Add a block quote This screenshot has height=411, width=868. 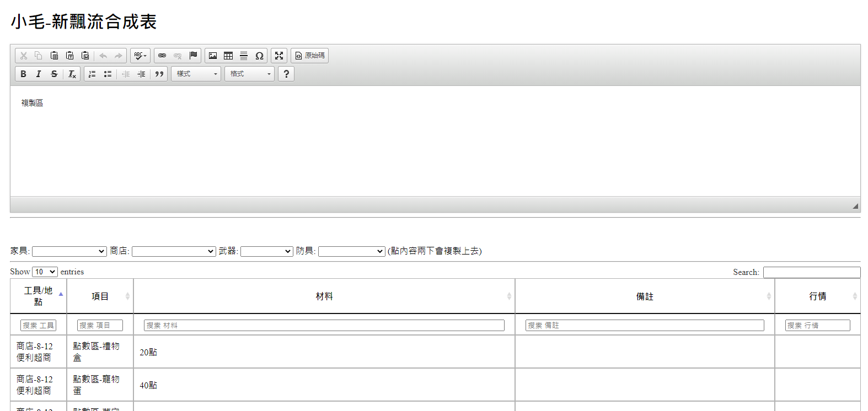(x=159, y=74)
